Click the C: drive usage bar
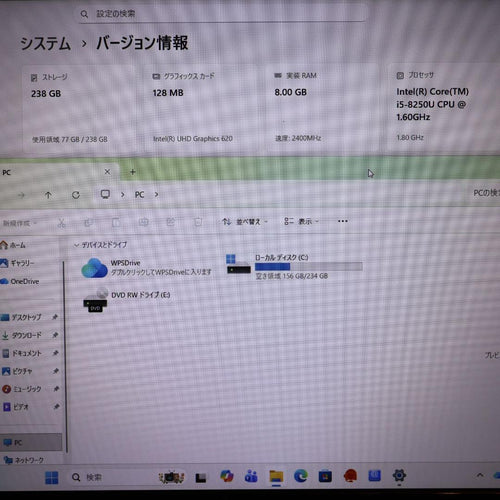 (x=309, y=267)
